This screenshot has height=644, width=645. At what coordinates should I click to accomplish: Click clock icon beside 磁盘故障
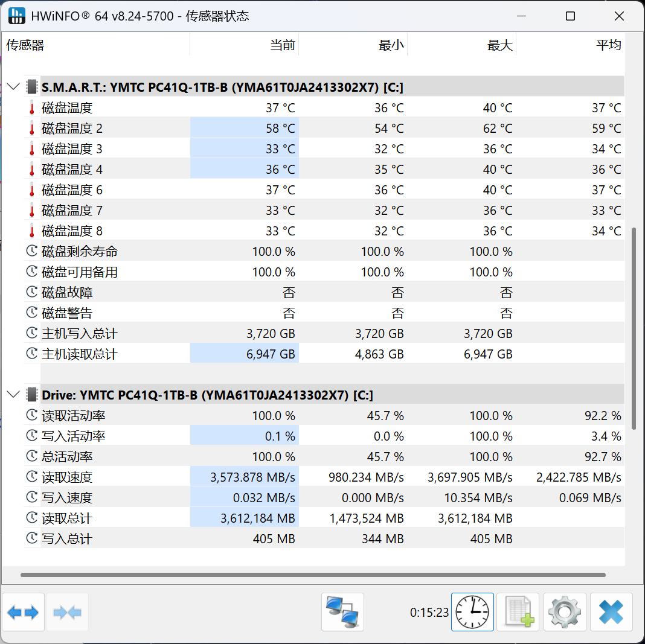[x=31, y=292]
